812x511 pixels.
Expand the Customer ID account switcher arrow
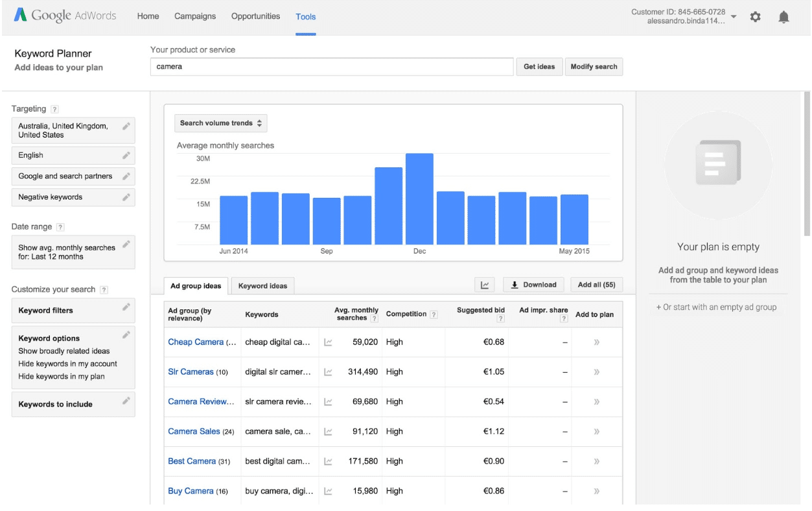tap(733, 17)
